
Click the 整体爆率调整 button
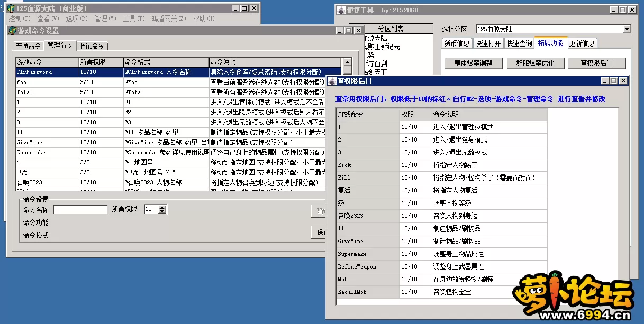coord(473,63)
